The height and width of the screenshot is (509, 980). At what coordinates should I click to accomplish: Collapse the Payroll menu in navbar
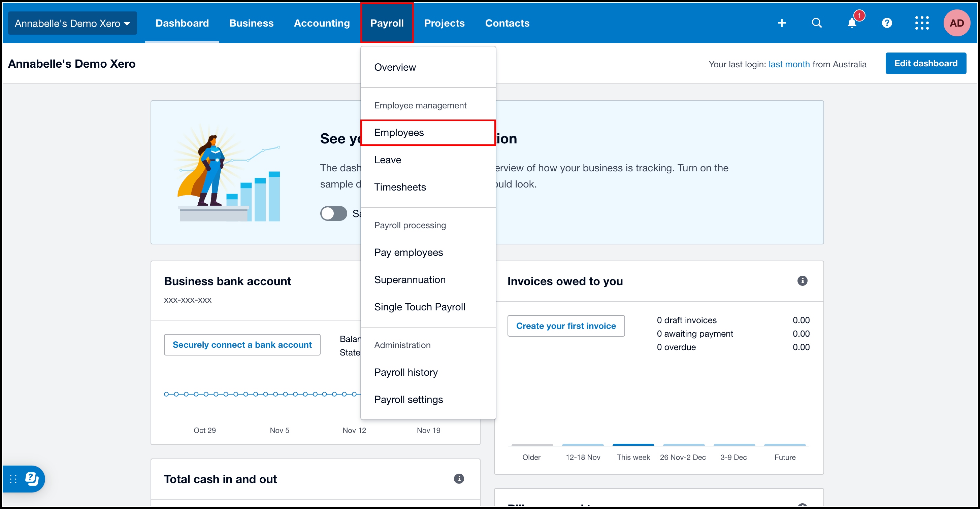pos(387,23)
